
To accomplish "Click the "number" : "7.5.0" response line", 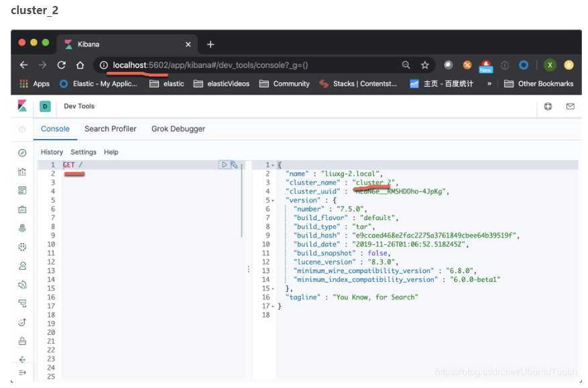I will 330,209.
